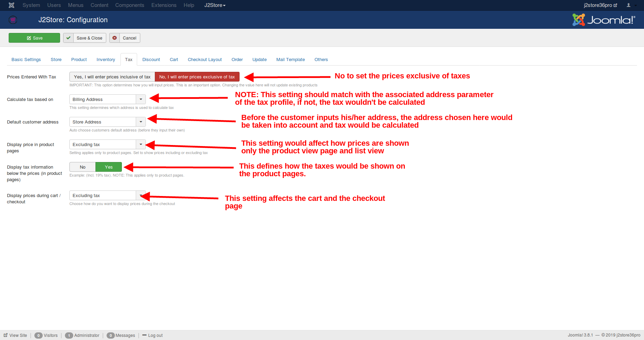644x340 pixels.
Task: Click the green checkmark Save & Close icon
Action: click(x=68, y=38)
